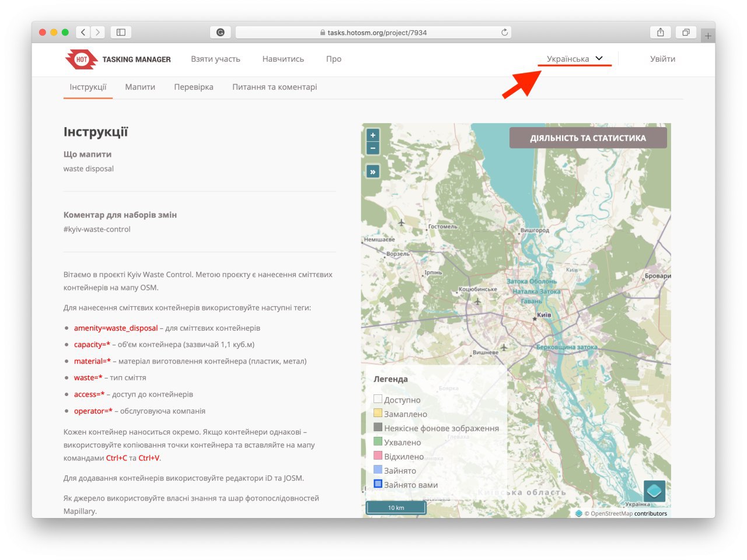Screen dimensions: 747x560
Task: Open the Взяти участь menu
Action: [215, 59]
